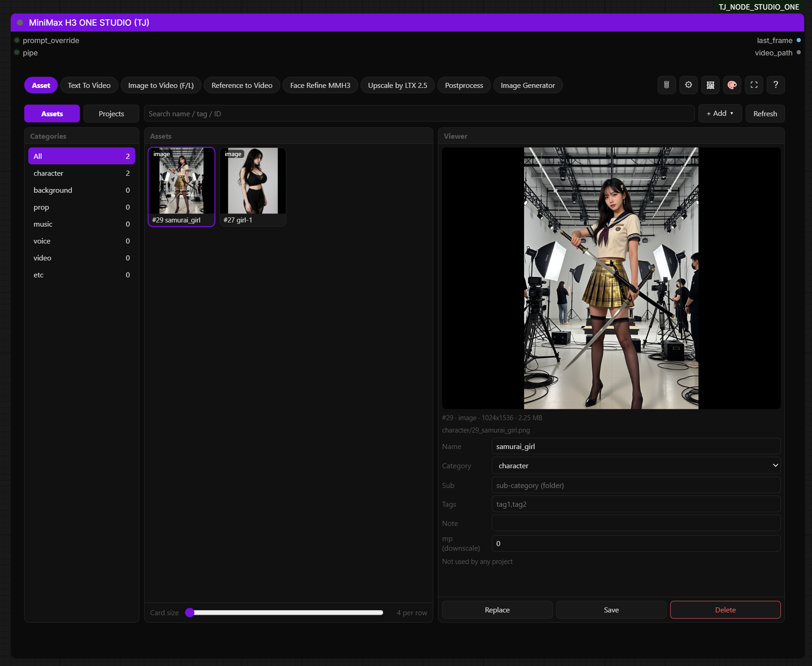The image size is (812, 666).
Task: Save the asset changes
Action: [x=611, y=610]
